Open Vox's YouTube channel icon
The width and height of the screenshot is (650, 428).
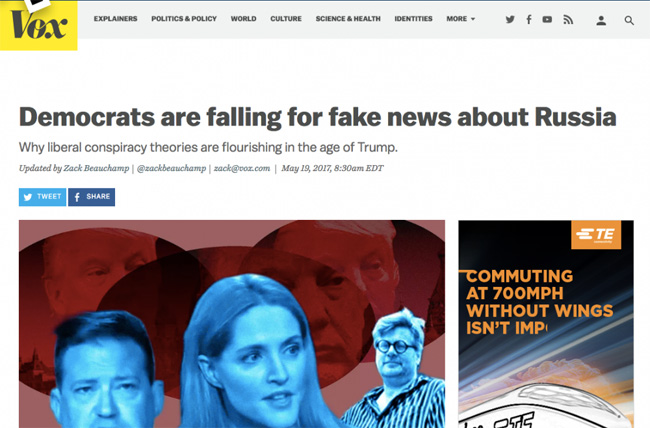[x=547, y=19]
